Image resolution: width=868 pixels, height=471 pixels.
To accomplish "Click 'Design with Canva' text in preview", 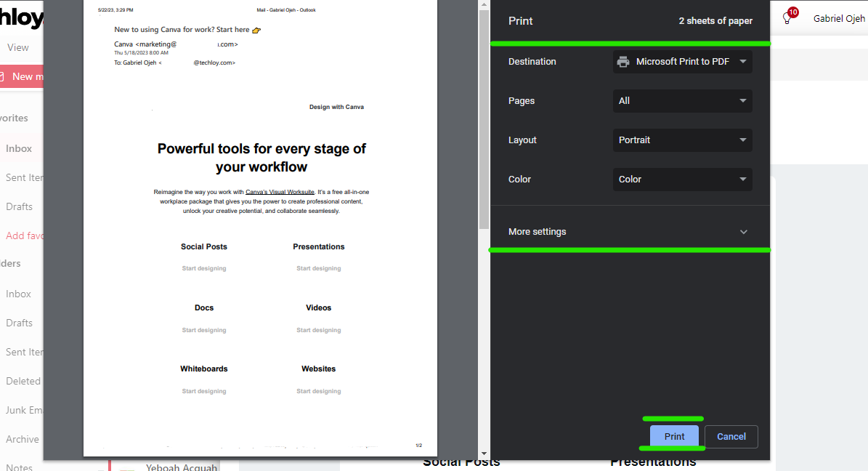I will [336, 107].
